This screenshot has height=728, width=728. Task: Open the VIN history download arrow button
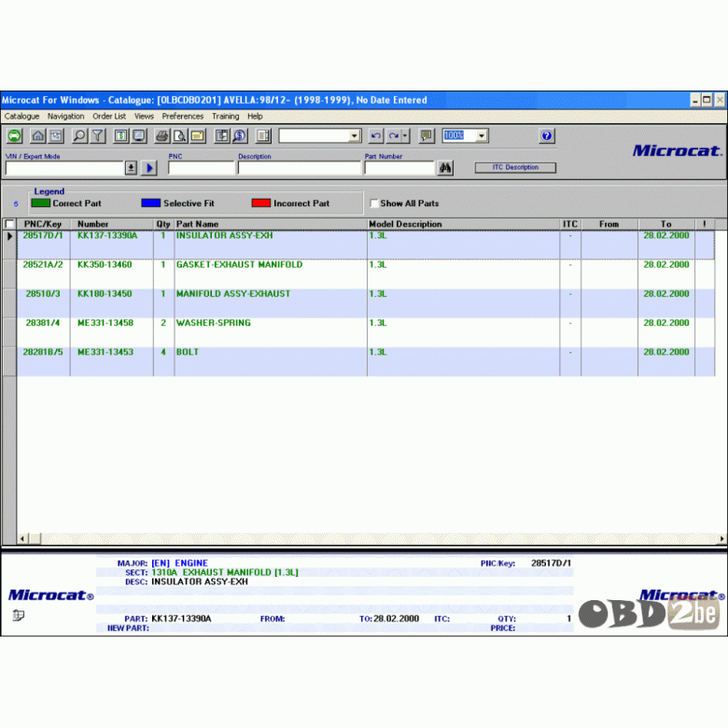[131, 168]
